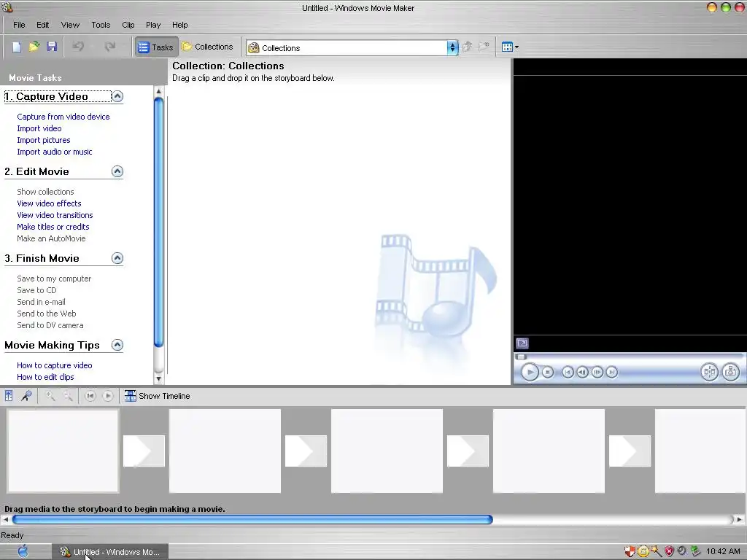Open the Edit menu
Screen dimensions: 747x560
pyautogui.click(x=42, y=25)
